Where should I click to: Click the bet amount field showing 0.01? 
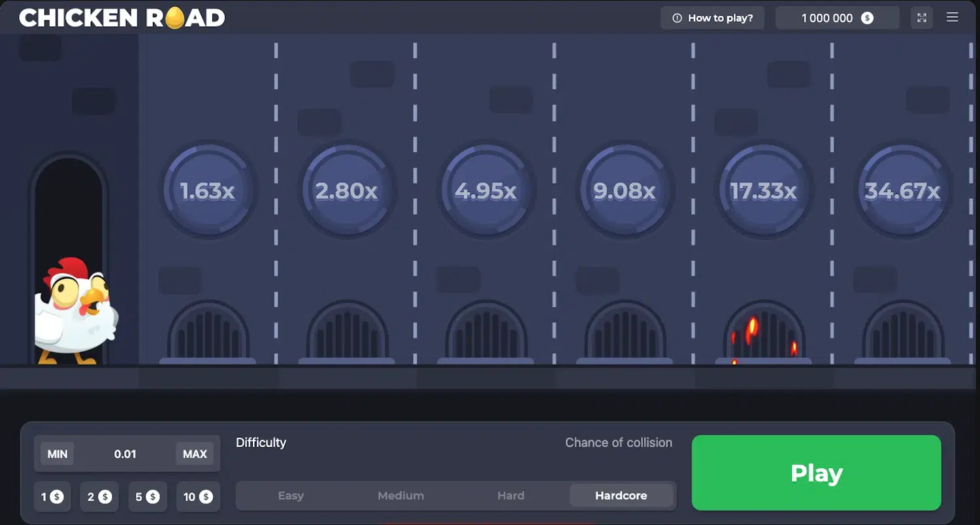(125, 454)
